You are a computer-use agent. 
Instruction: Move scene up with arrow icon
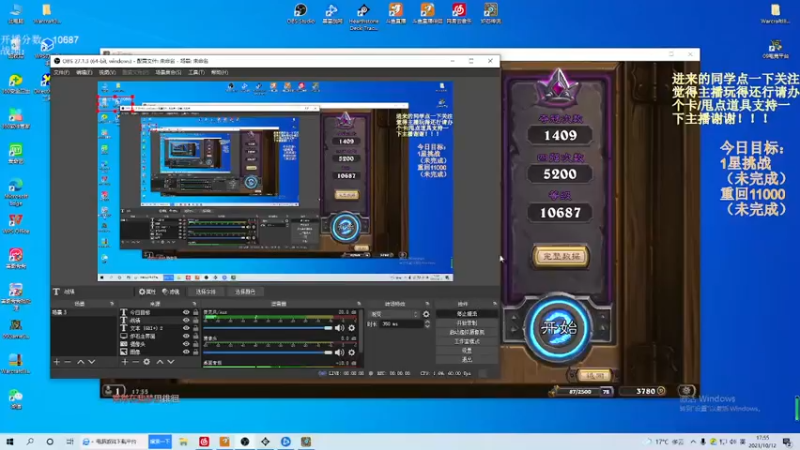click(x=81, y=362)
